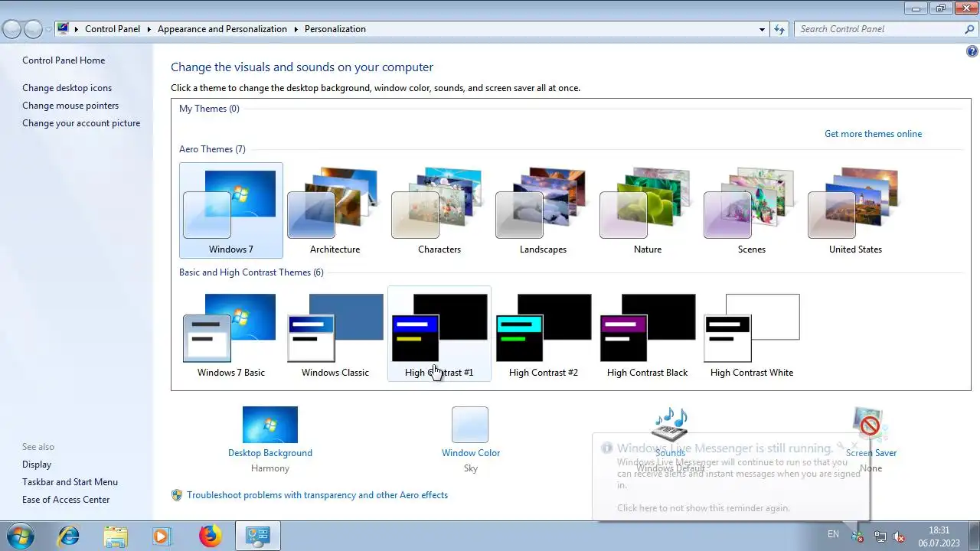Image resolution: width=980 pixels, height=551 pixels.
Task: Open the Sounds settings icon
Action: point(670,425)
